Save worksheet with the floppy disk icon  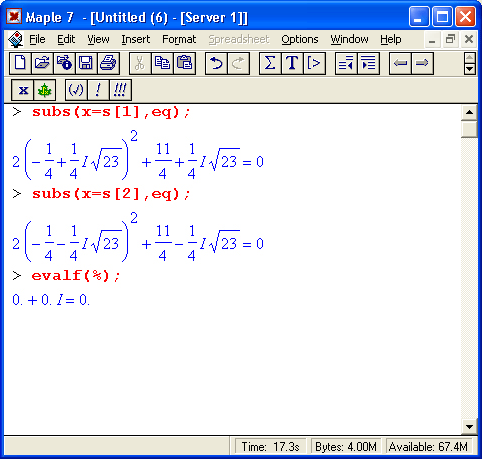click(86, 63)
